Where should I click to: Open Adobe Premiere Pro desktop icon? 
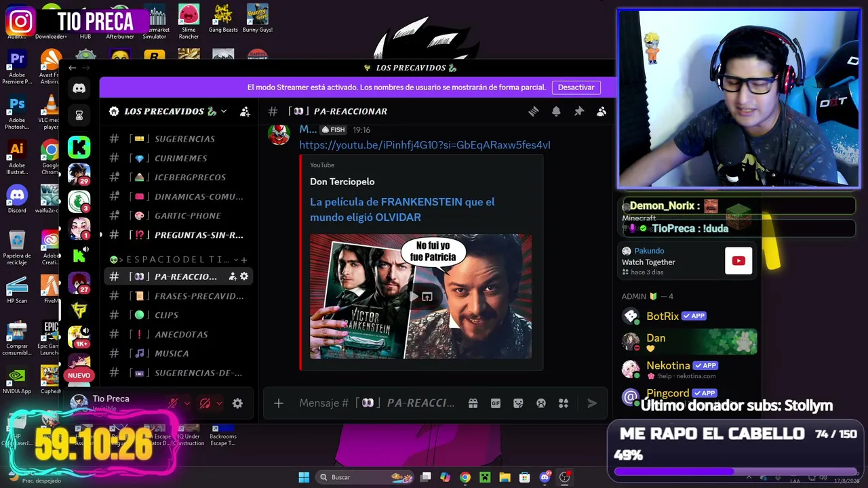pyautogui.click(x=18, y=66)
